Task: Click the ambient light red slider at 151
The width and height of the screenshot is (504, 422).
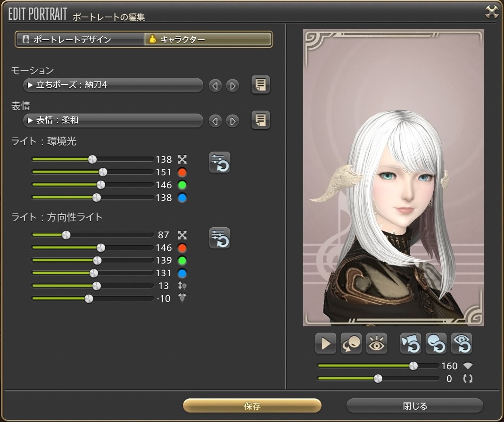Action: click(102, 172)
